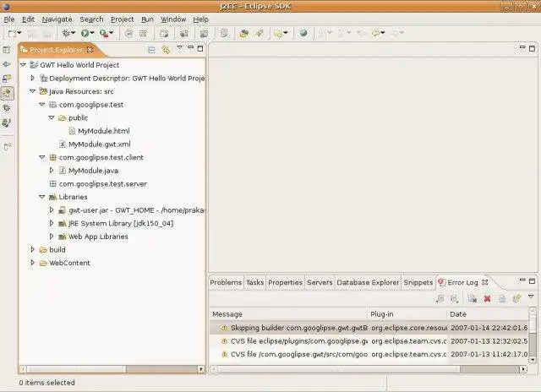This screenshot has width=541, height=392.
Task: Sort by the Plug-in column header
Action: click(407, 314)
